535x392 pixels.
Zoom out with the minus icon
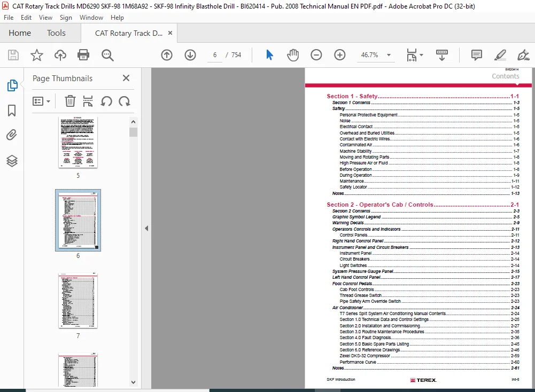pyautogui.click(x=316, y=55)
